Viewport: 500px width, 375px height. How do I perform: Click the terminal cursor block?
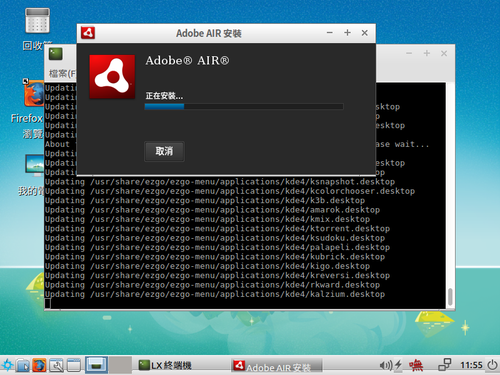pyautogui.click(x=48, y=303)
